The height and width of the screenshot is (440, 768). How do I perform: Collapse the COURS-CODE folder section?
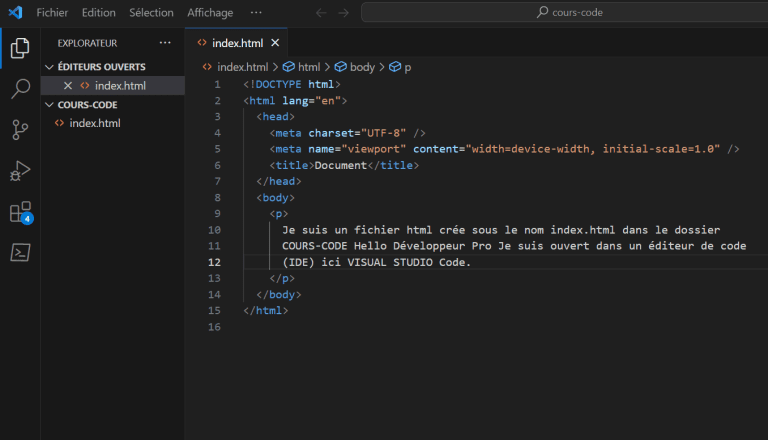[49, 105]
